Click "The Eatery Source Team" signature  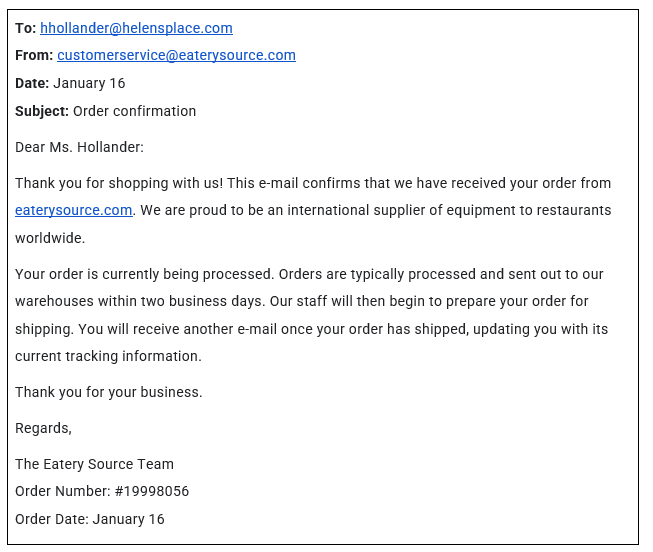click(x=95, y=464)
